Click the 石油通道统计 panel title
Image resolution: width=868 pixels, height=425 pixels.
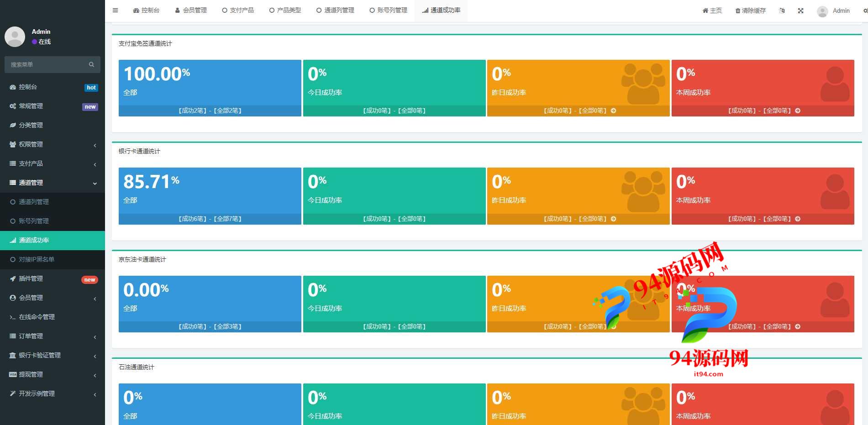click(x=136, y=367)
